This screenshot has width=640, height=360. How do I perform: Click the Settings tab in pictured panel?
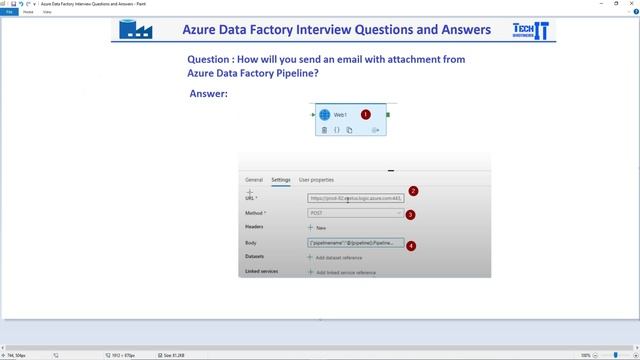tap(281, 180)
